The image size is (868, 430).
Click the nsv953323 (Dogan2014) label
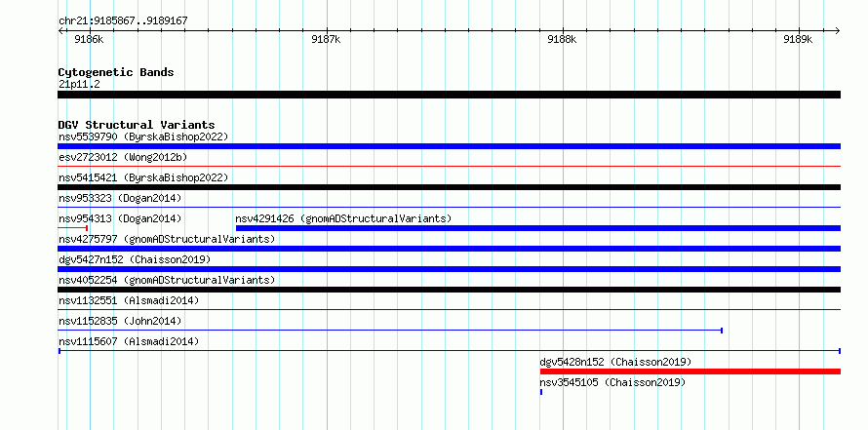120,198
